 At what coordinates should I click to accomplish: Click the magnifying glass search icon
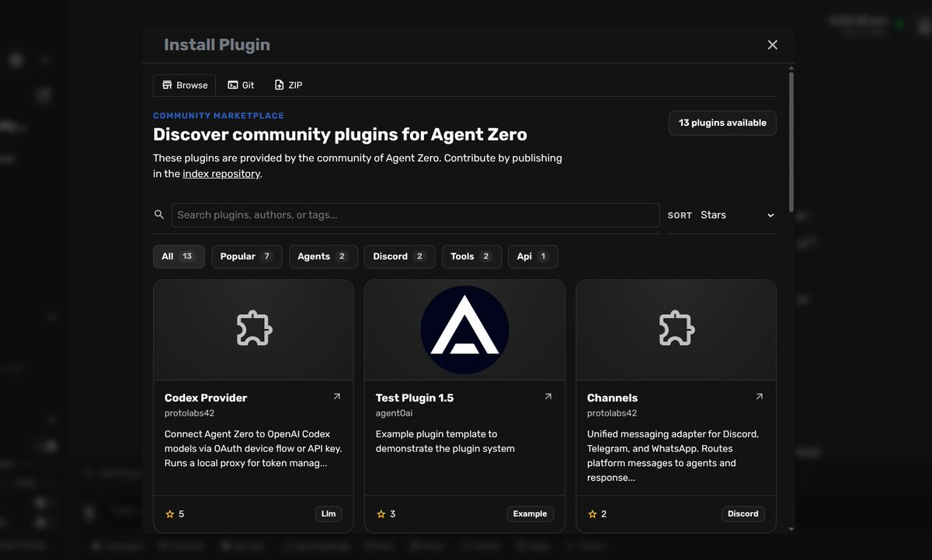click(x=159, y=214)
